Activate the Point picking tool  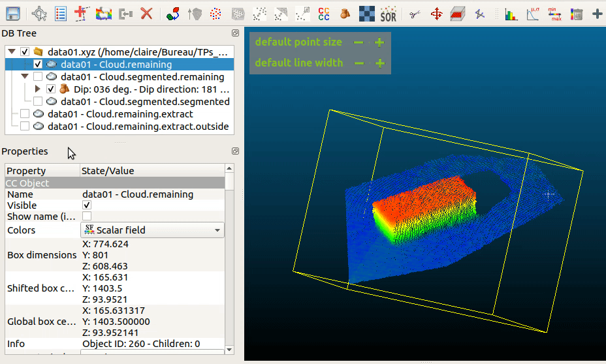[x=39, y=14]
